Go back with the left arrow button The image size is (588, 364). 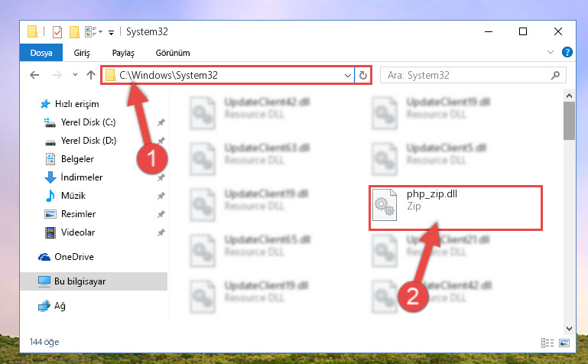click(x=34, y=75)
